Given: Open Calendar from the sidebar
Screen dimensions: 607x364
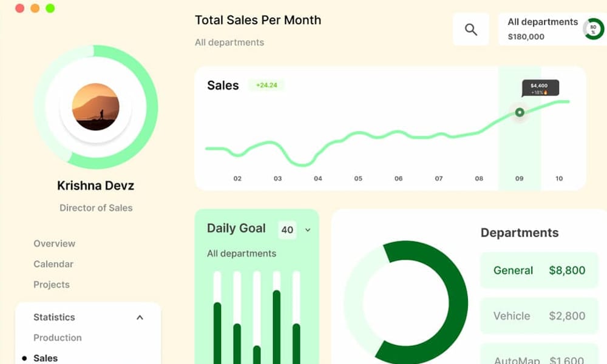Looking at the screenshot, I should click(53, 264).
